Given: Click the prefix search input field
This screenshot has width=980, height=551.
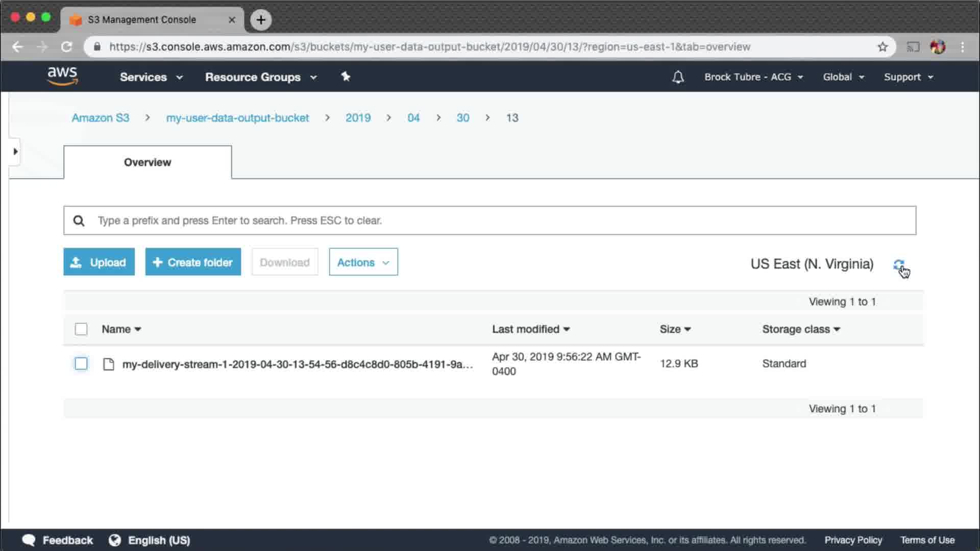Looking at the screenshot, I should [490, 220].
